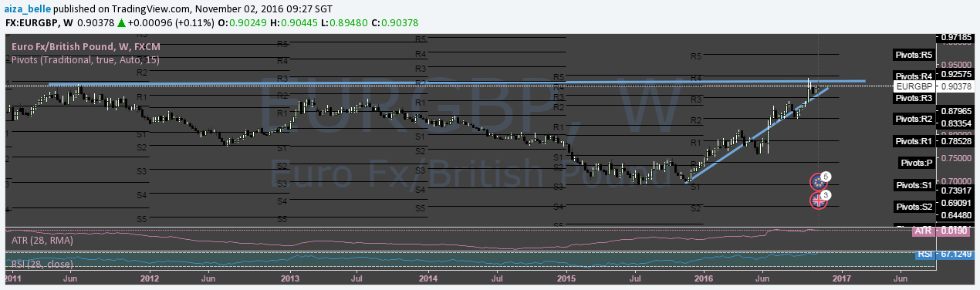The height and width of the screenshot is (290, 980).
Task: Click the Pivots:R4 price label
Action: 913,76
